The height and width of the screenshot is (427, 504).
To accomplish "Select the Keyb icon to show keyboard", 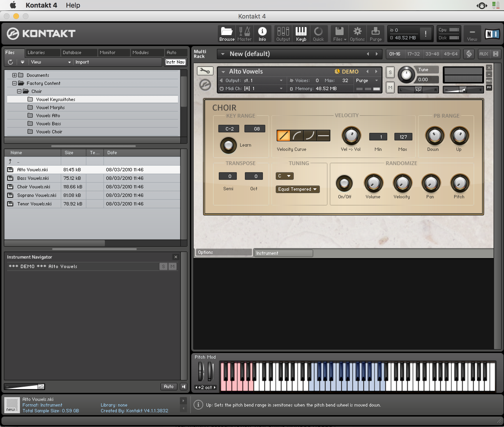I will tap(301, 34).
